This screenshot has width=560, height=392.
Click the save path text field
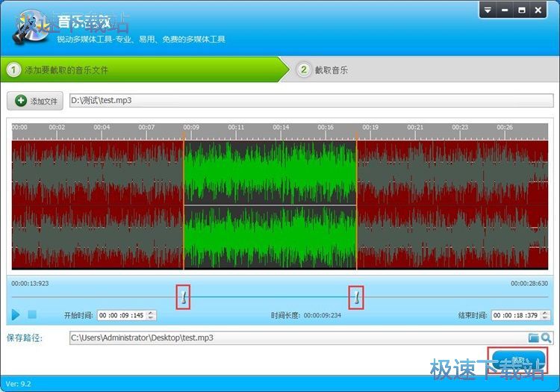pos(297,338)
